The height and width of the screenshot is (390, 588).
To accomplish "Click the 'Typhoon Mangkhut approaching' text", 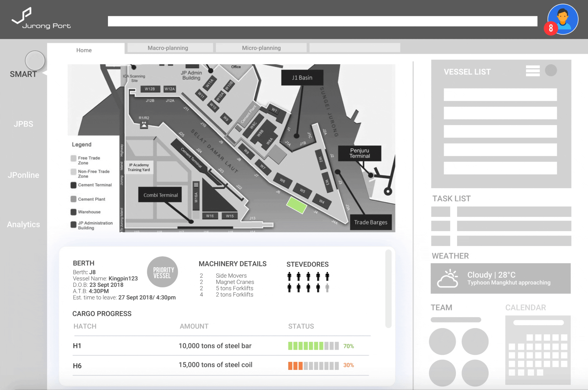I will (509, 283).
